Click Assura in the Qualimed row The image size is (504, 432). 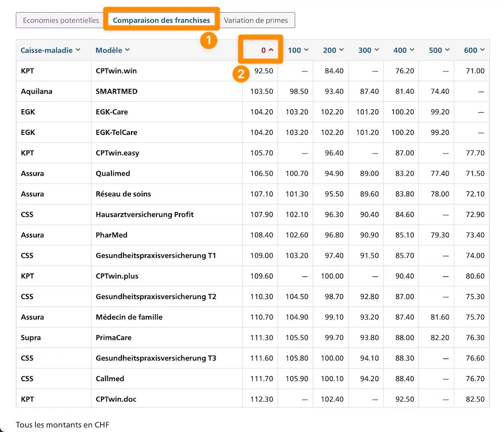click(x=32, y=173)
